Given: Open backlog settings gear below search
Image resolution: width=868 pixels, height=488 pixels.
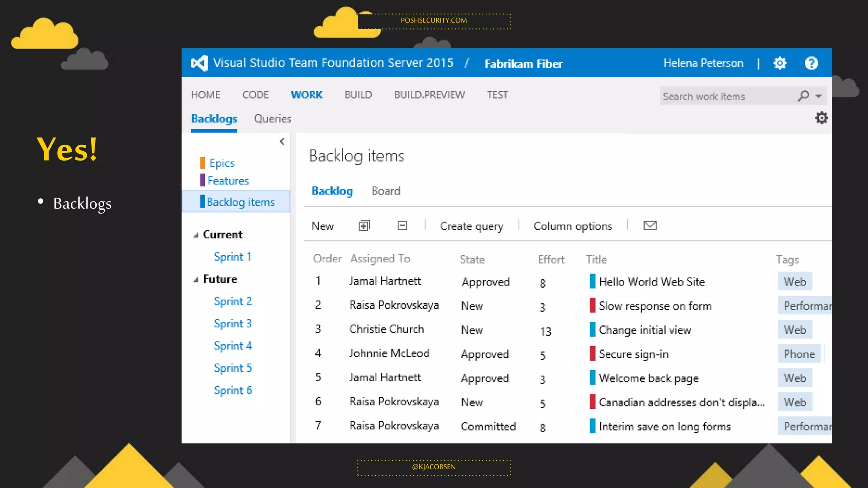Looking at the screenshot, I should pyautogui.click(x=821, y=118).
